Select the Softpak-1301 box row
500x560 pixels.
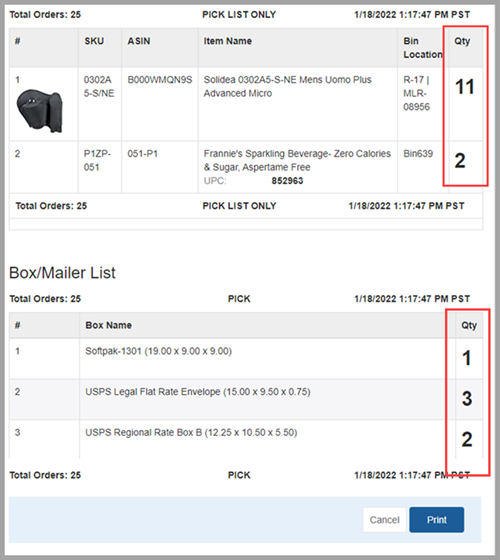coord(246,359)
